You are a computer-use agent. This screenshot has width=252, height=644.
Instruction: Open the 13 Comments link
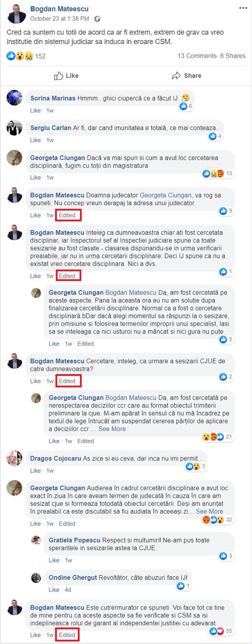[x=197, y=56]
